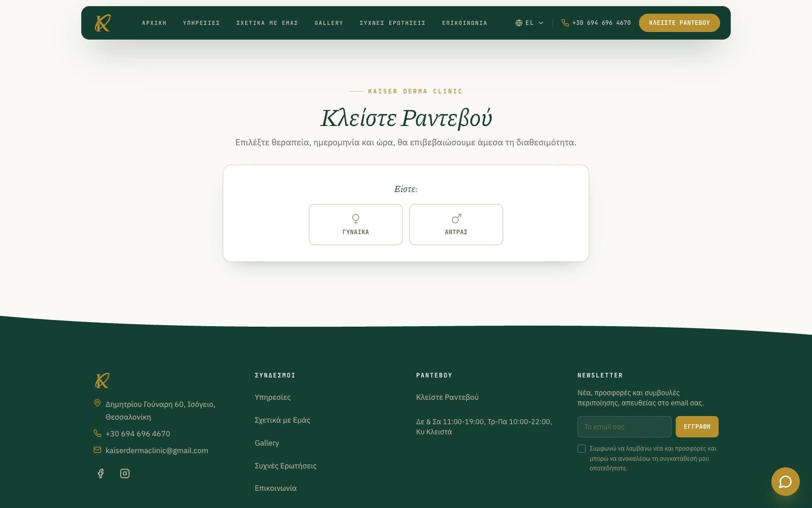The image size is (812, 508).
Task: Open ΕΠΙΚΟΙΝΩΝΙΑ in the navbar
Action: tap(464, 23)
